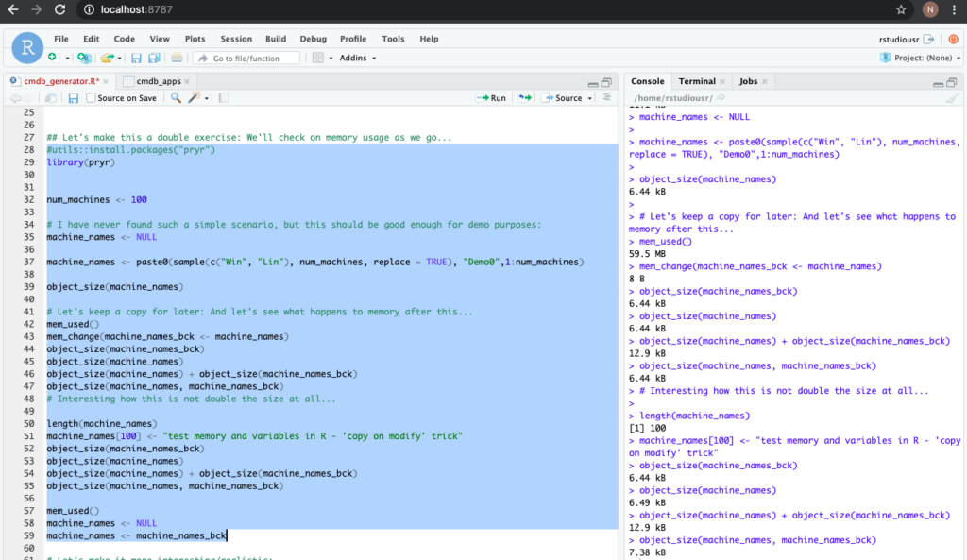Source the active document

561,98
